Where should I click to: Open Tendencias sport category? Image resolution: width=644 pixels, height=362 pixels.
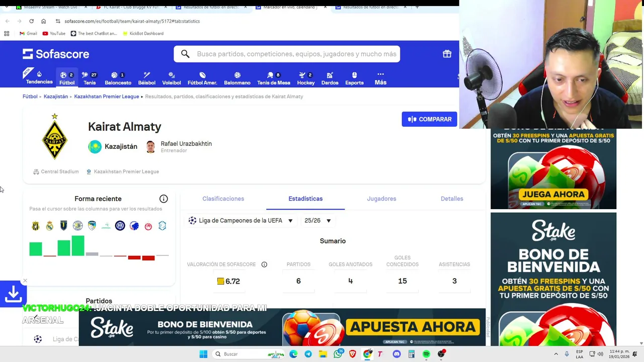[x=39, y=77]
